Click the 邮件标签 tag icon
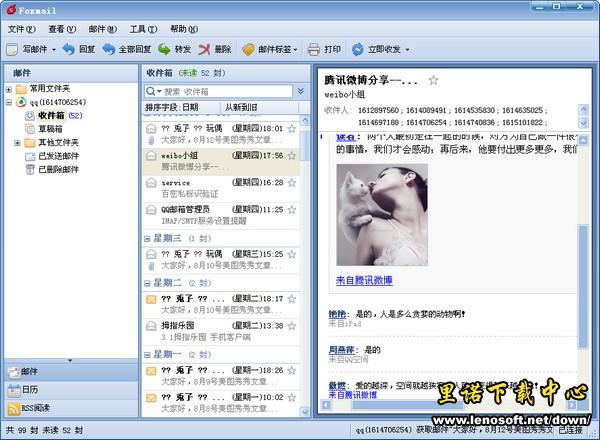Viewport: 600px width, 440px height. 248,49
